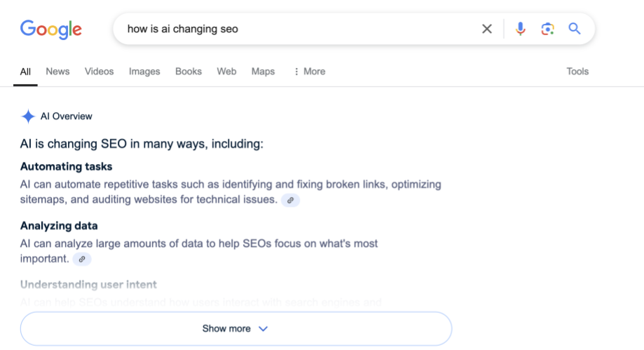Open the Tools button

(x=577, y=72)
